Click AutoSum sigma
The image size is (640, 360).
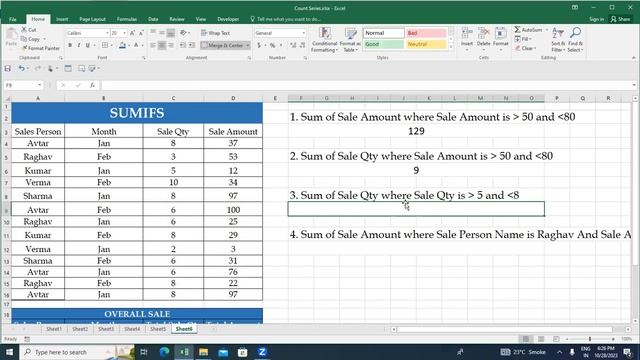coord(529,30)
